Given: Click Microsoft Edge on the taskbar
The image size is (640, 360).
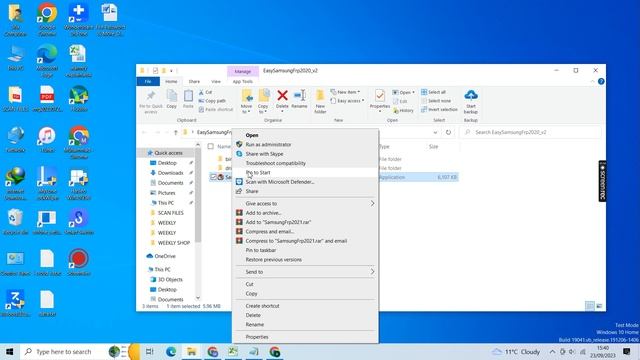Looking at the screenshot, I should pyautogui.click(x=171, y=351).
